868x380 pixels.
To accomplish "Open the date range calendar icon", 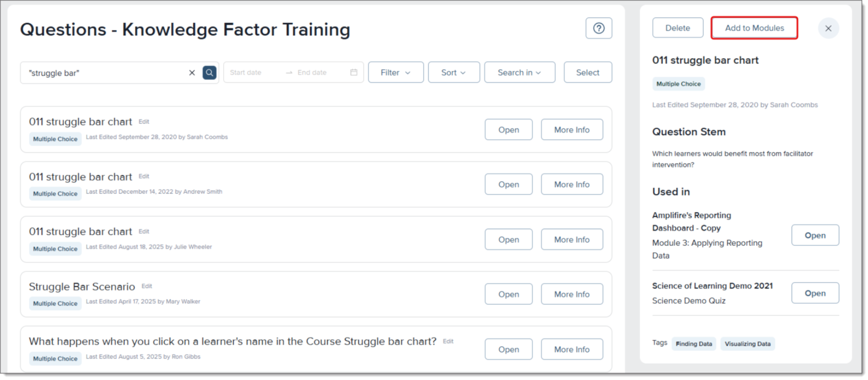I will click(x=354, y=73).
